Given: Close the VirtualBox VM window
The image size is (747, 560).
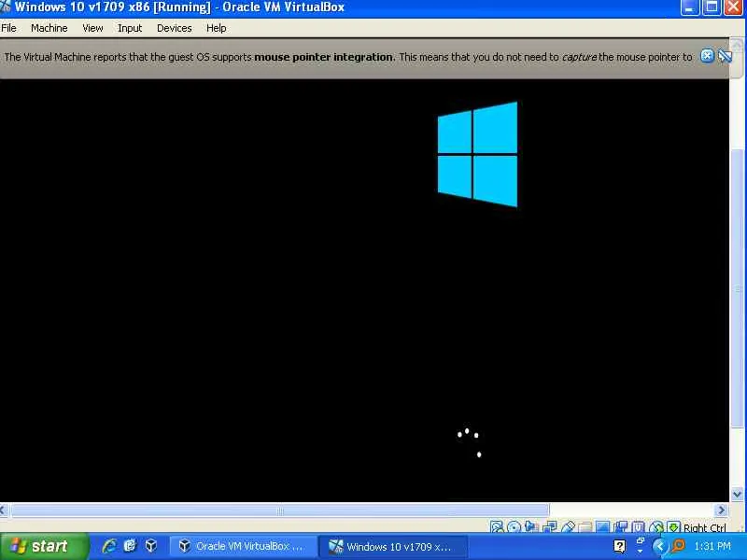Looking at the screenshot, I should (734, 7).
